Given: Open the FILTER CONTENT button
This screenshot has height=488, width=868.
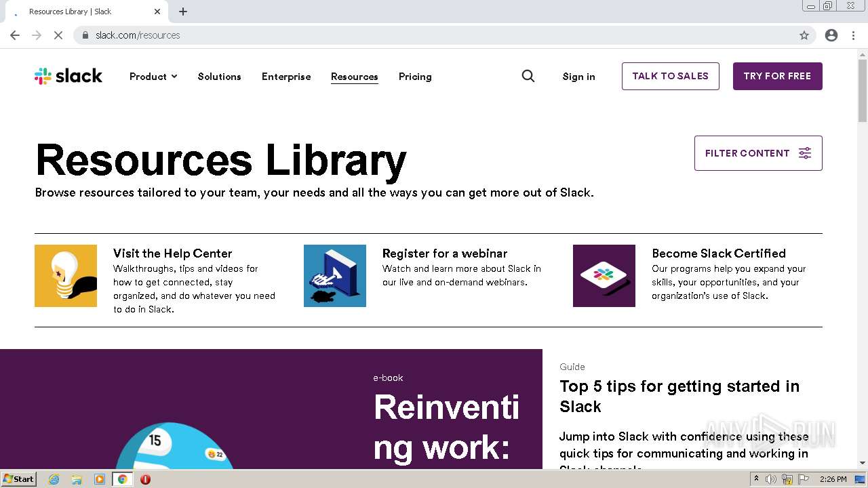Looking at the screenshot, I should pos(758,153).
